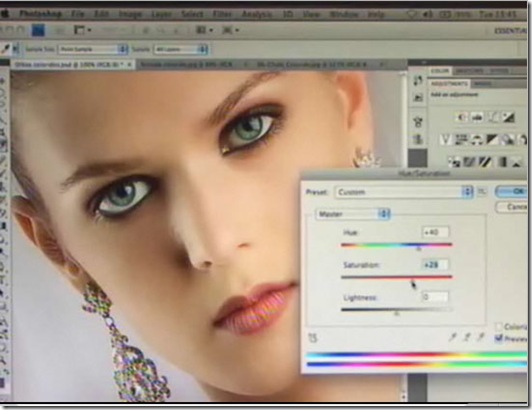Activate the on-image adjustment hand tool

(x=312, y=338)
